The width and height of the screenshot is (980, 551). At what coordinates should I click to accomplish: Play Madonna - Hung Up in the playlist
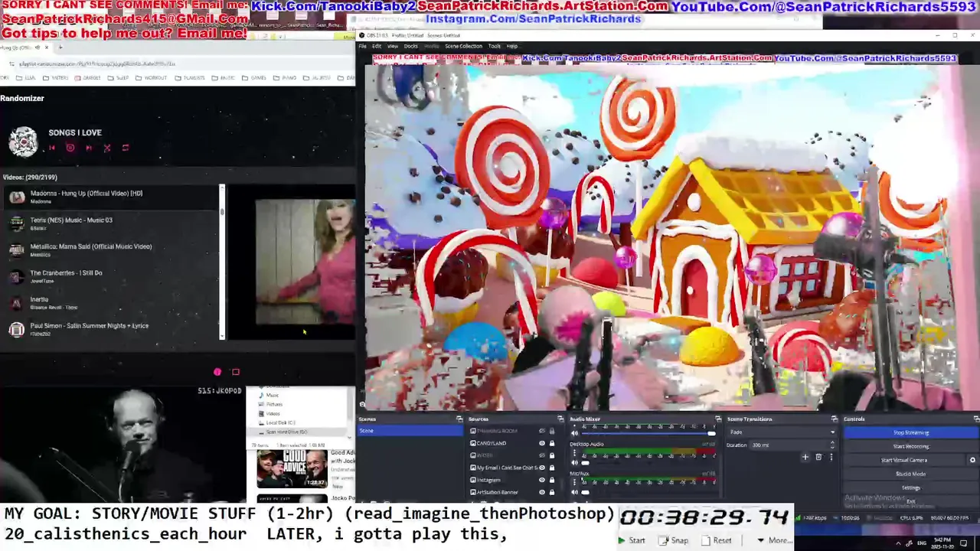pyautogui.click(x=111, y=197)
